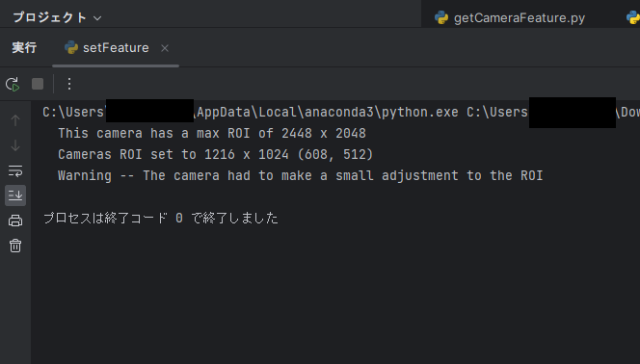Click the getCameraFeature.py Python file icon
The height and width of the screenshot is (364, 640).
click(441, 17)
